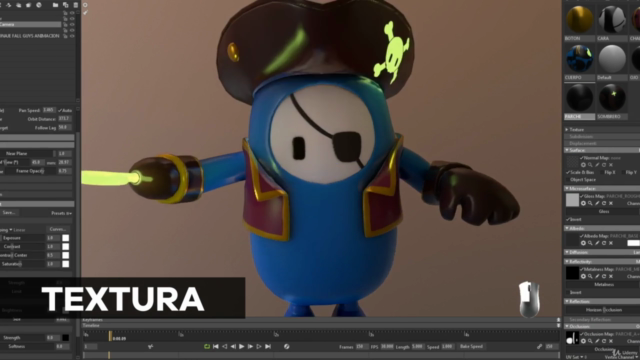The width and height of the screenshot is (640, 360).
Task: Click the Save... button in camera panel
Action: [9, 213]
